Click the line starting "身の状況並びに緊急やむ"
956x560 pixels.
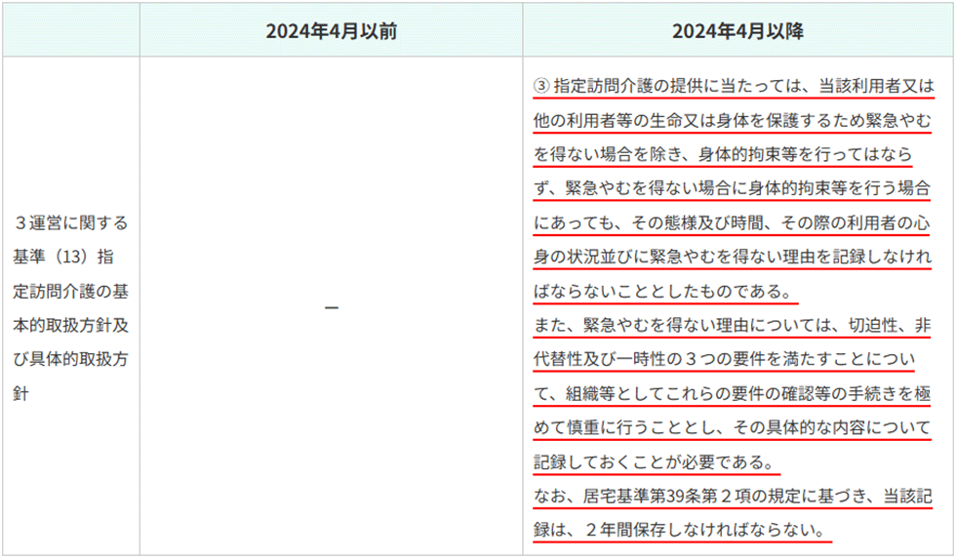click(733, 257)
